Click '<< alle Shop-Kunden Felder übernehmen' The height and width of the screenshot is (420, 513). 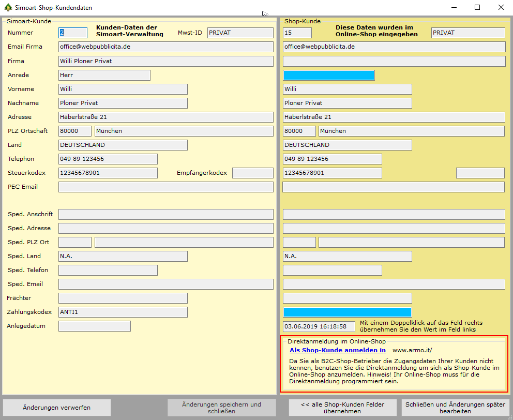coord(342,408)
